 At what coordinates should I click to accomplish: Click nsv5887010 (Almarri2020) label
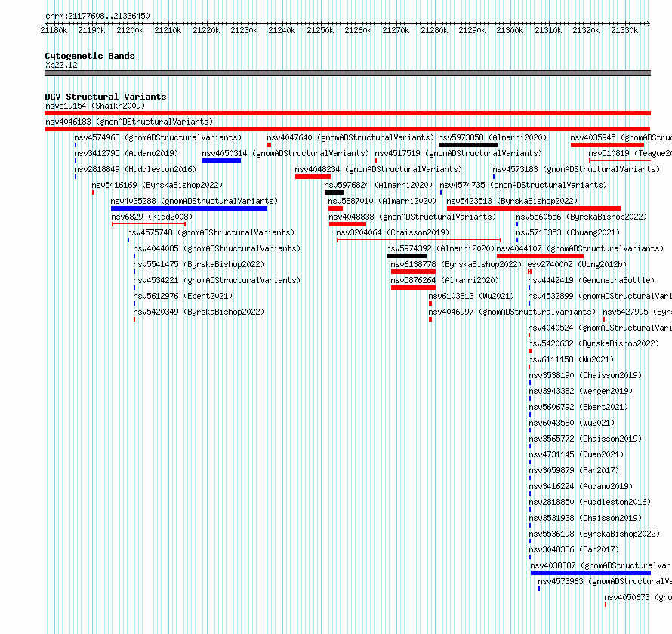[382, 201]
